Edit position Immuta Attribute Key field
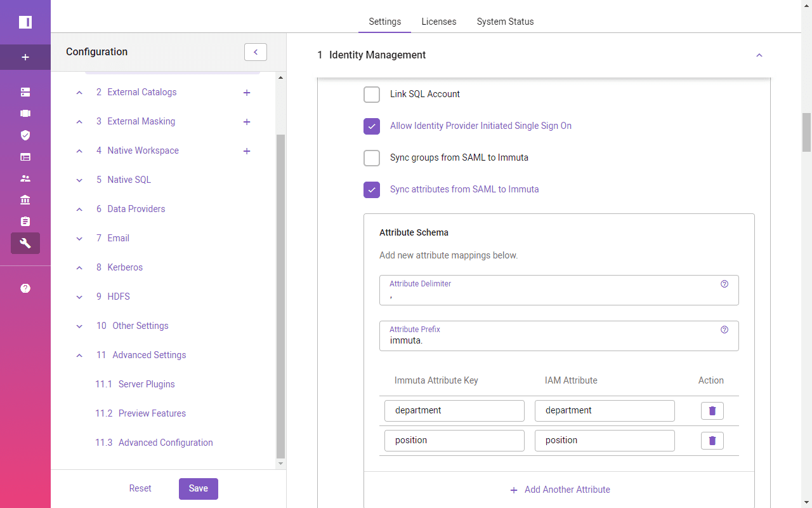This screenshot has width=812, height=508. 454,441
